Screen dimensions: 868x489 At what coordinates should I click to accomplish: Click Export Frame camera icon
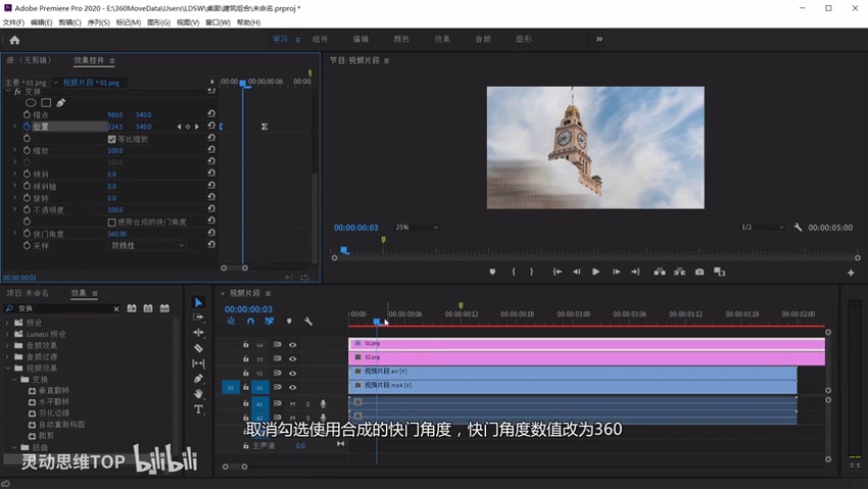pyautogui.click(x=699, y=271)
